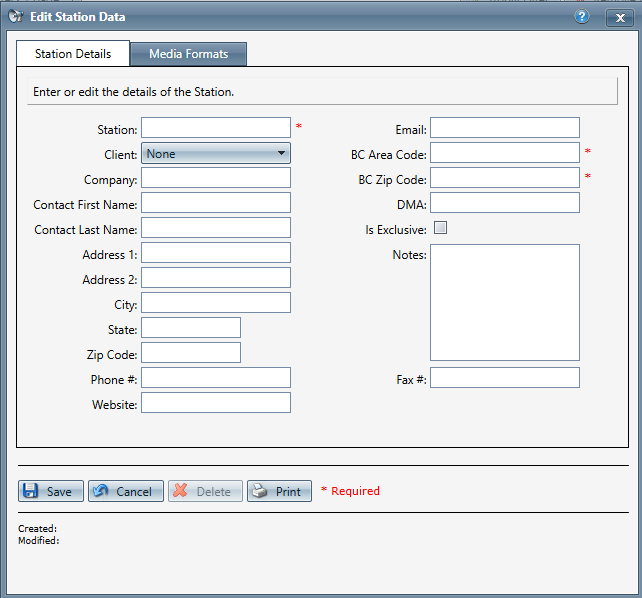Open the Client dropdown showing None
642x598 pixels.
click(216, 153)
